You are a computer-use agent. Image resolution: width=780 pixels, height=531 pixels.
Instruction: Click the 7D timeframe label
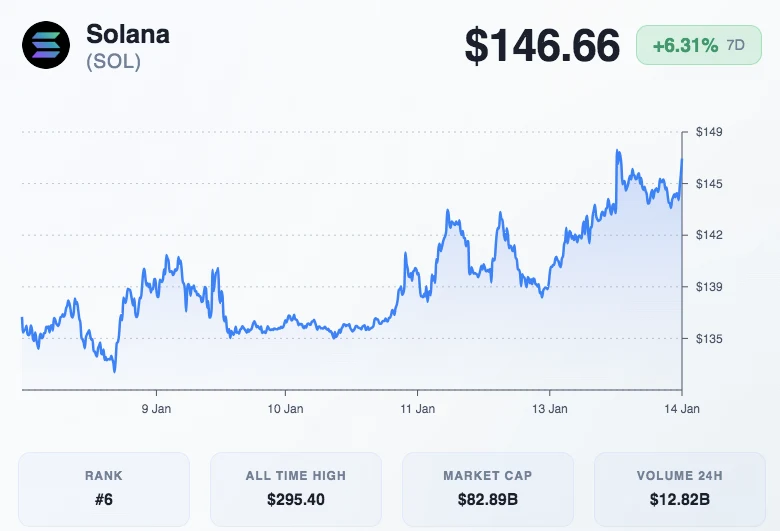click(x=736, y=45)
